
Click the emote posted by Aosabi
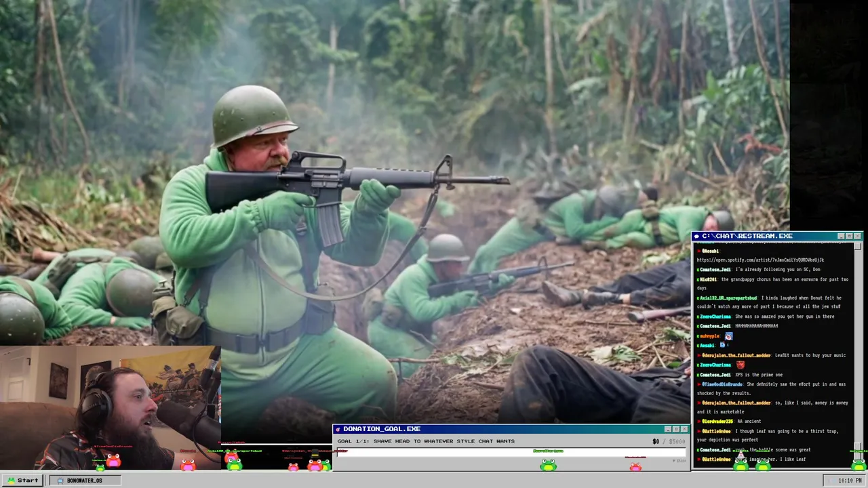pyautogui.click(x=723, y=346)
